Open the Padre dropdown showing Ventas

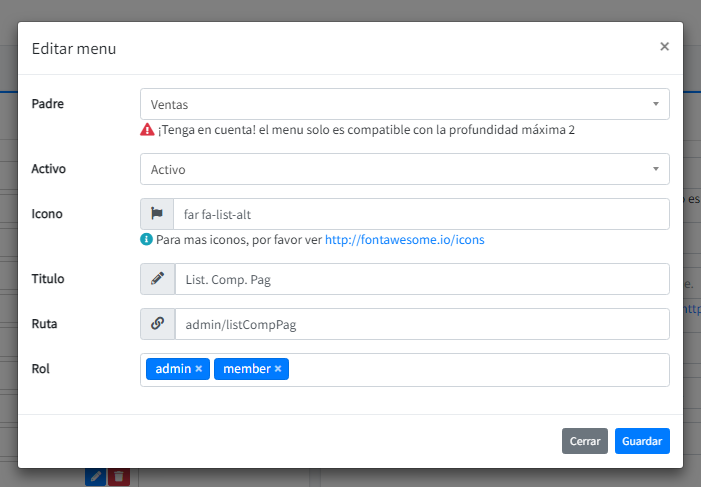point(404,104)
